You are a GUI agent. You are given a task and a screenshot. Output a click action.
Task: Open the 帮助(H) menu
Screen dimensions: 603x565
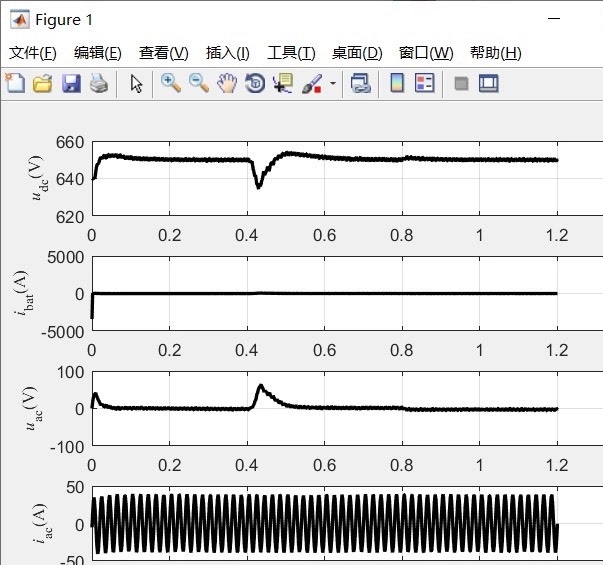[496, 53]
